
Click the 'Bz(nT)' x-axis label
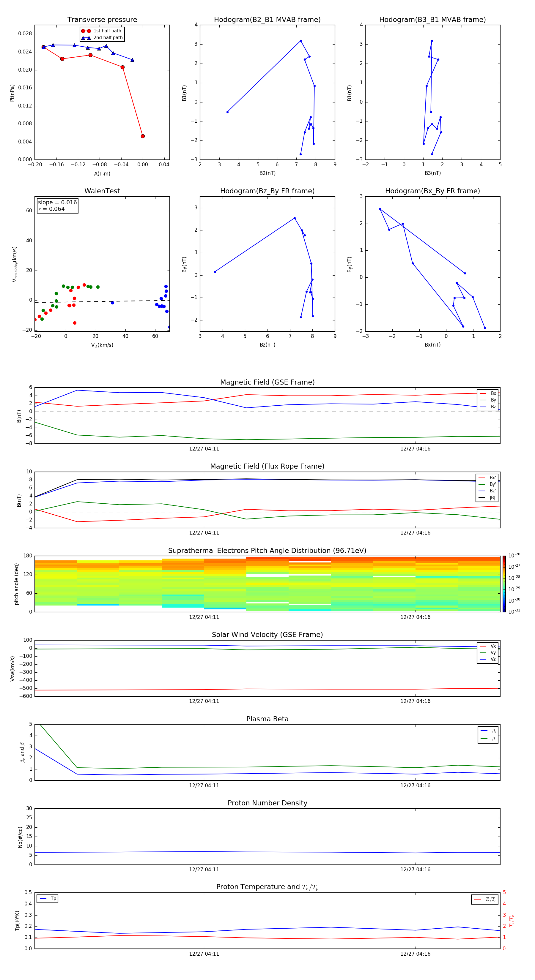coord(267,345)
